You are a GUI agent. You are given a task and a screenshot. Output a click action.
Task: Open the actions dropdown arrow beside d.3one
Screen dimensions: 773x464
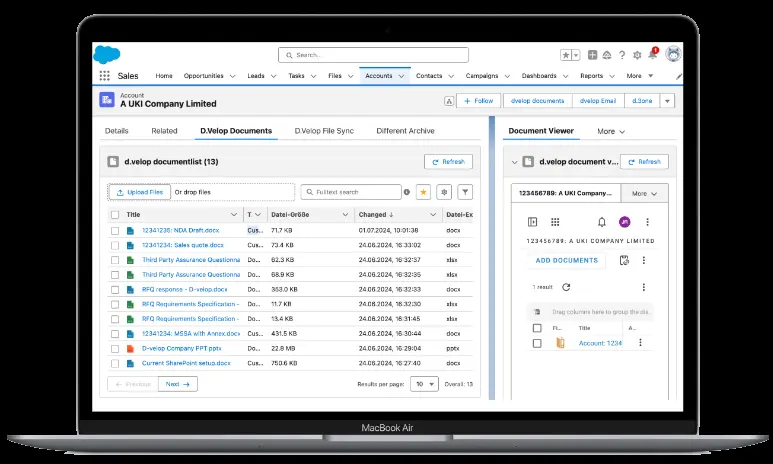[x=667, y=101]
